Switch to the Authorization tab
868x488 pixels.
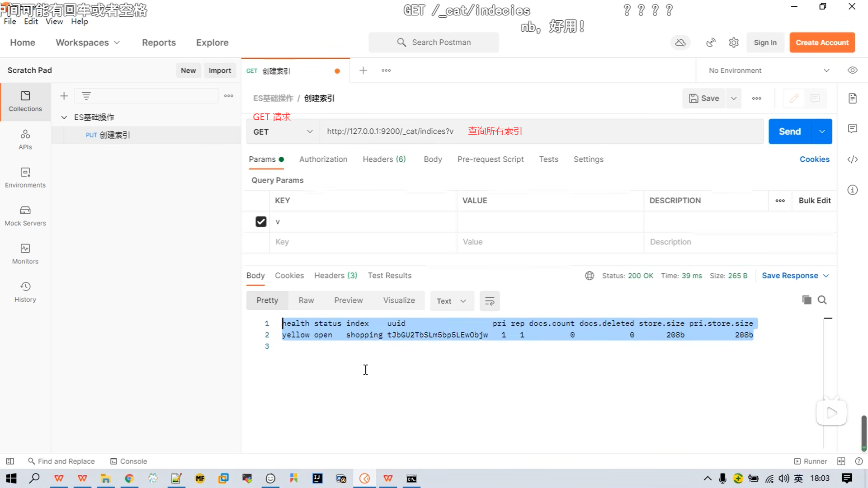click(x=323, y=159)
